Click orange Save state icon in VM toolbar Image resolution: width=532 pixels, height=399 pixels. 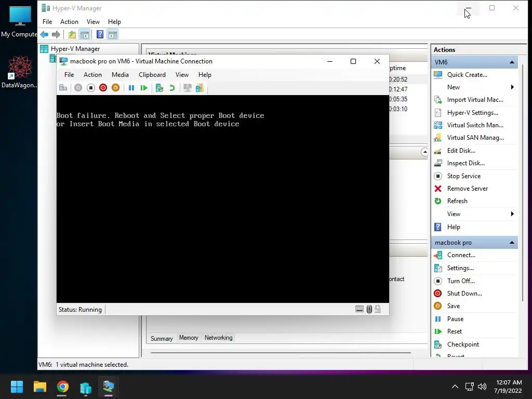point(116,88)
